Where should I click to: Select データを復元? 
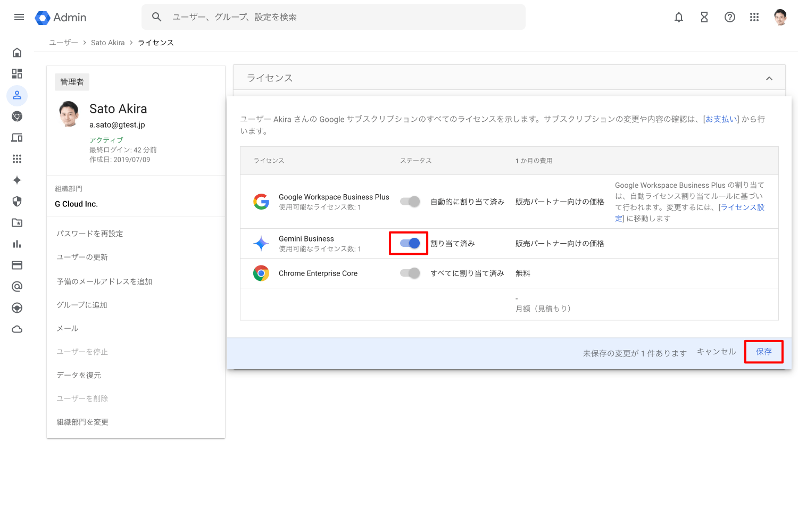click(79, 375)
